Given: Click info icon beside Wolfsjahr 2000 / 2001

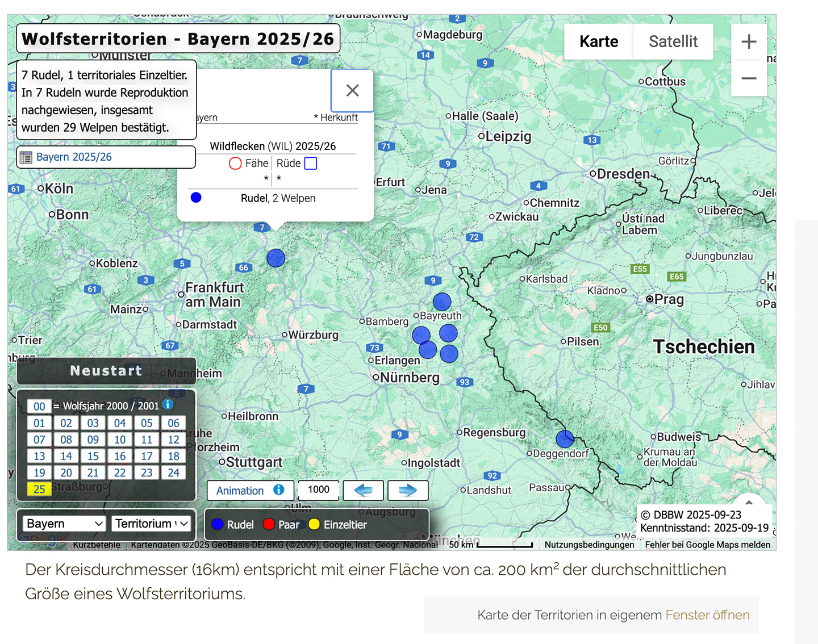Looking at the screenshot, I should point(168,404).
